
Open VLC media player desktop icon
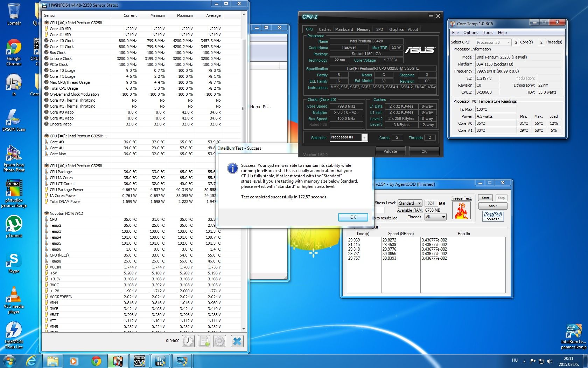coord(14,300)
